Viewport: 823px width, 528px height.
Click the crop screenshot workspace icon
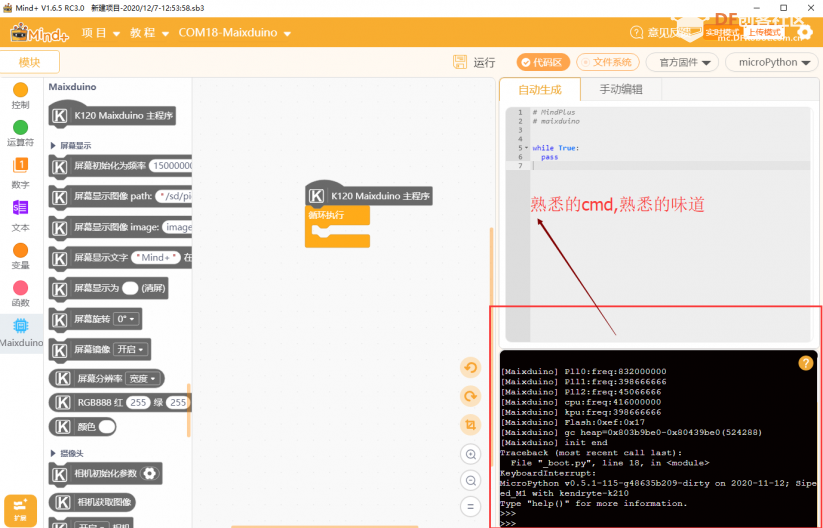coord(470,425)
